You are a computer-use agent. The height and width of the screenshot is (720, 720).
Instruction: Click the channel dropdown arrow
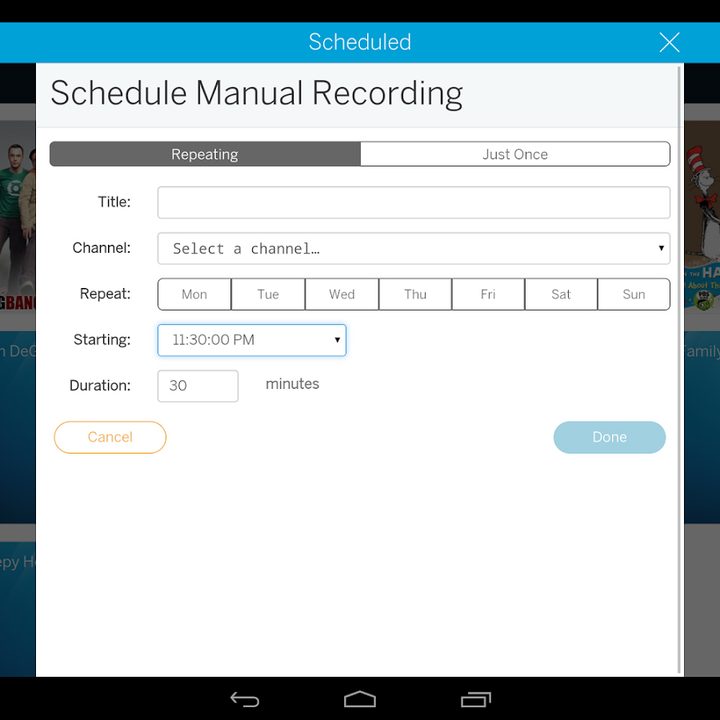(x=661, y=248)
